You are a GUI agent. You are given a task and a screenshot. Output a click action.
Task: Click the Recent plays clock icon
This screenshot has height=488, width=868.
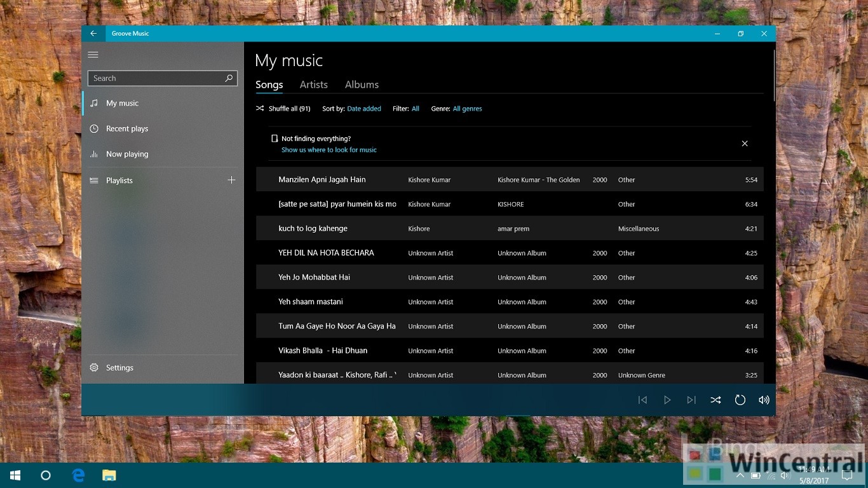coord(94,128)
